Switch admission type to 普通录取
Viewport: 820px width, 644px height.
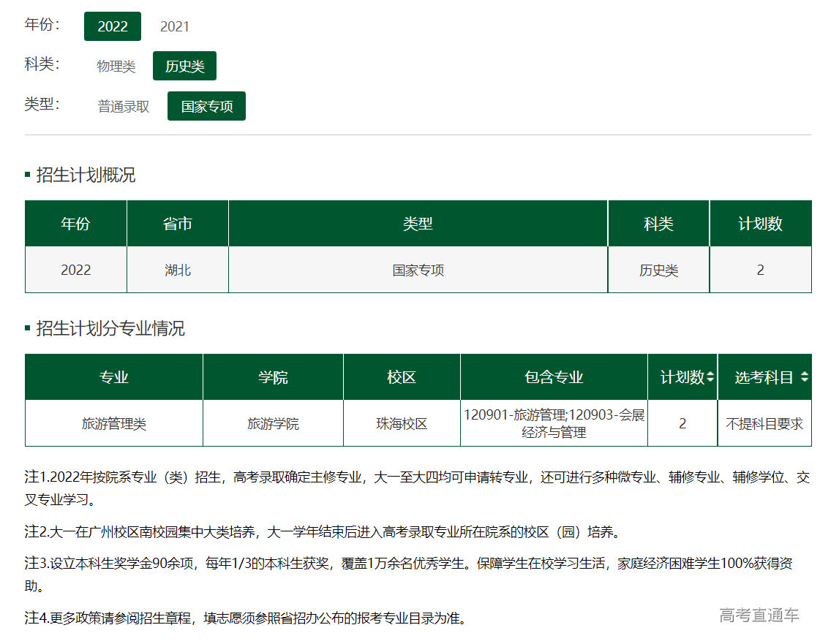tap(124, 106)
